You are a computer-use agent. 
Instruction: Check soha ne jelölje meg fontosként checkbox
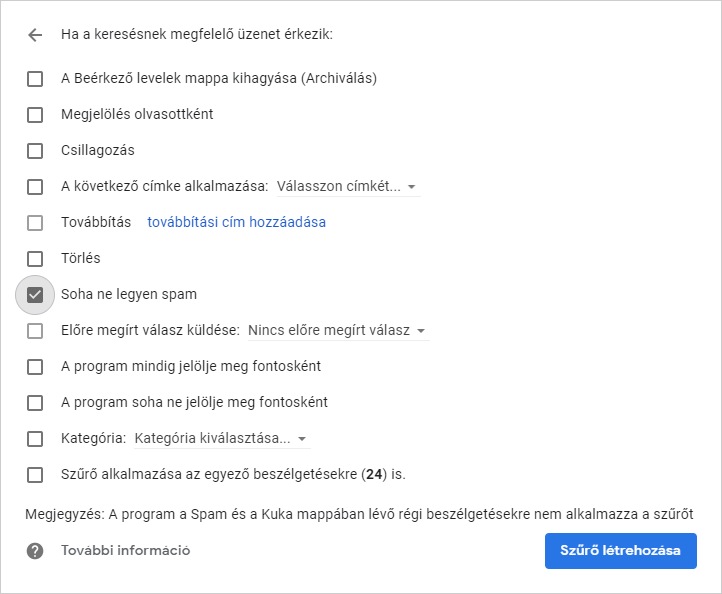point(35,402)
